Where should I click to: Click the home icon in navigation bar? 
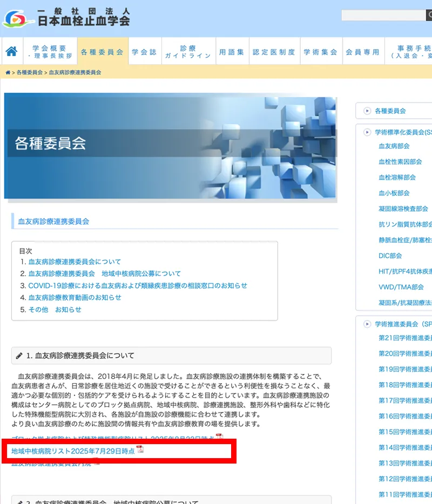pos(11,52)
